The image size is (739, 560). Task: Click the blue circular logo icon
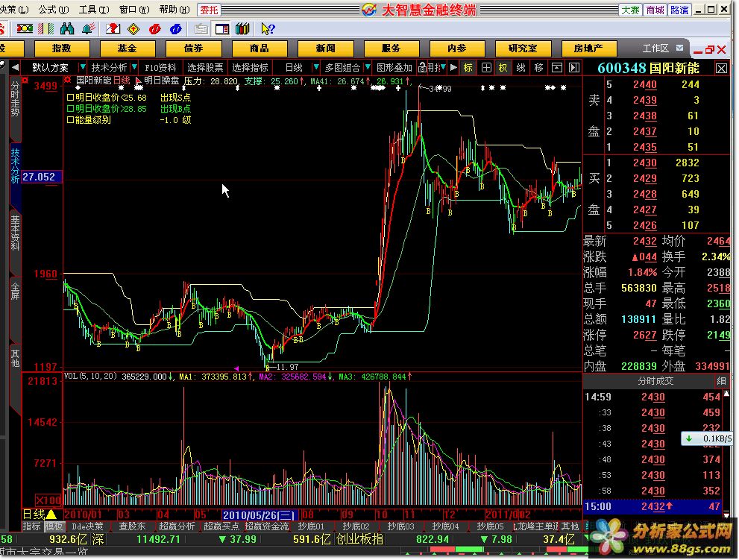tap(176, 29)
